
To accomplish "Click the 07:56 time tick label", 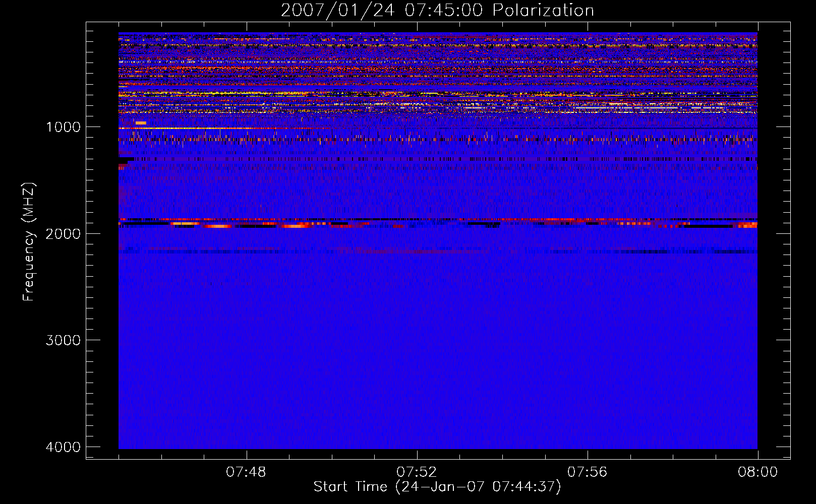I will coord(588,472).
